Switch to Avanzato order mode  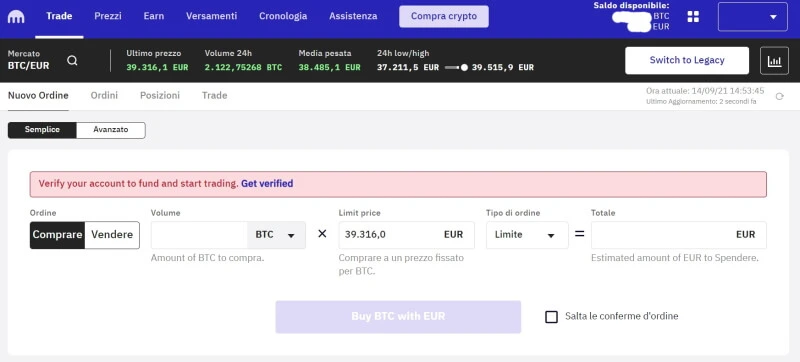[x=111, y=130]
